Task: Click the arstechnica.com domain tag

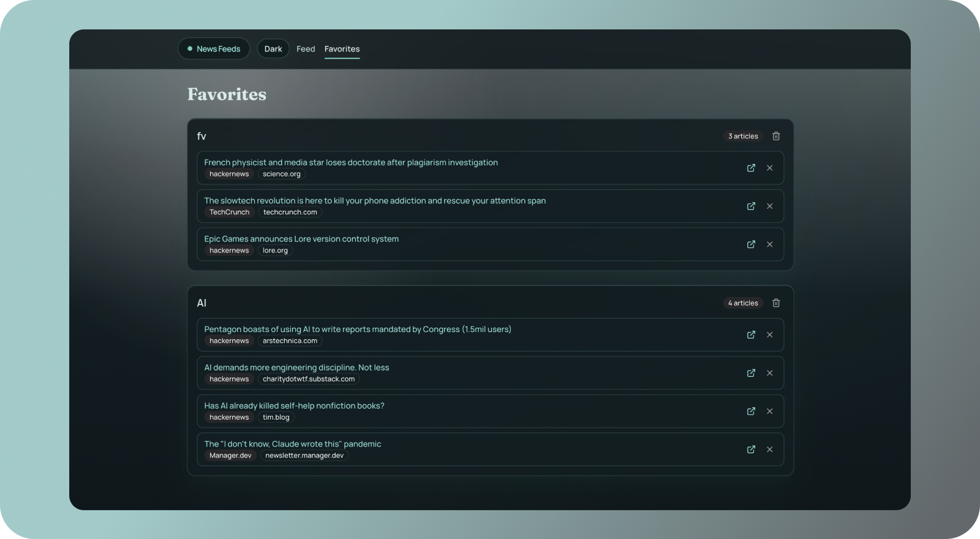Action: click(290, 341)
